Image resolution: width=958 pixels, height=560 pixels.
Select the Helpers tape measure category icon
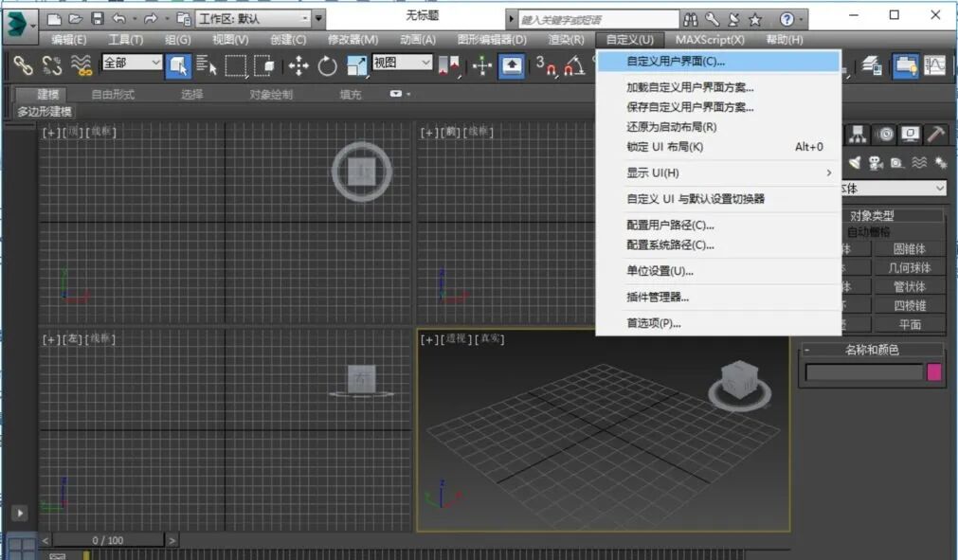click(897, 162)
